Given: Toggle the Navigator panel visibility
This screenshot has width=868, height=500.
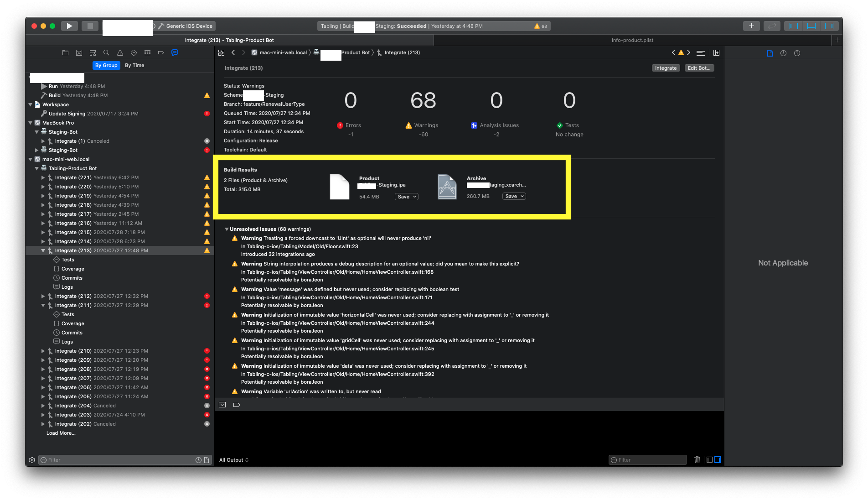Looking at the screenshot, I should tap(794, 26).
